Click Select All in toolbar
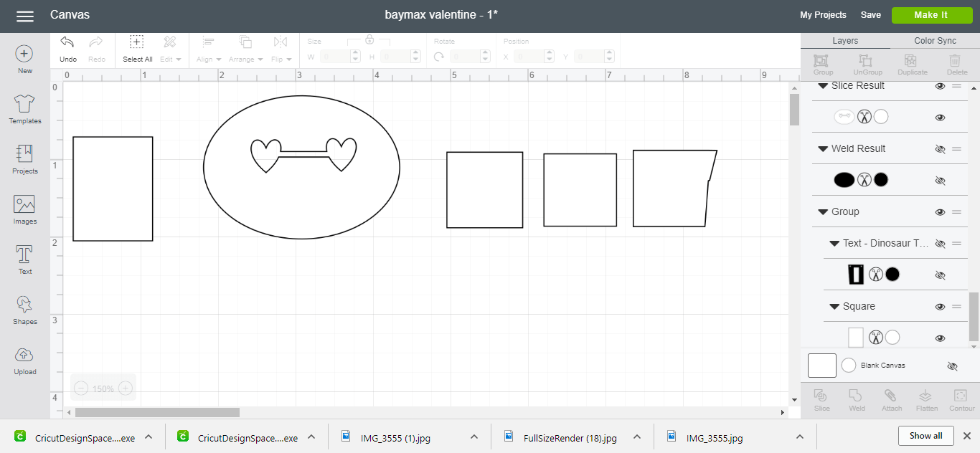Screen dimensions: 980x453 coord(137,49)
